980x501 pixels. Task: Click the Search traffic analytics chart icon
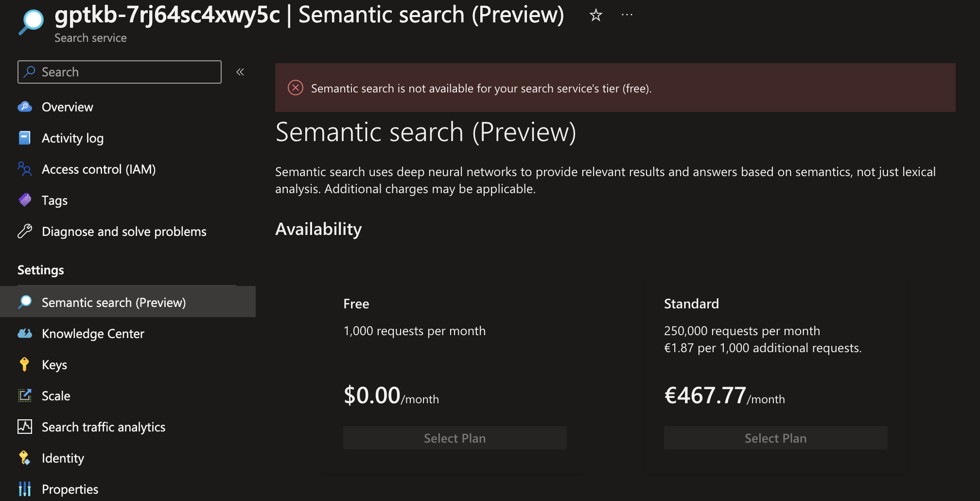[25, 427]
